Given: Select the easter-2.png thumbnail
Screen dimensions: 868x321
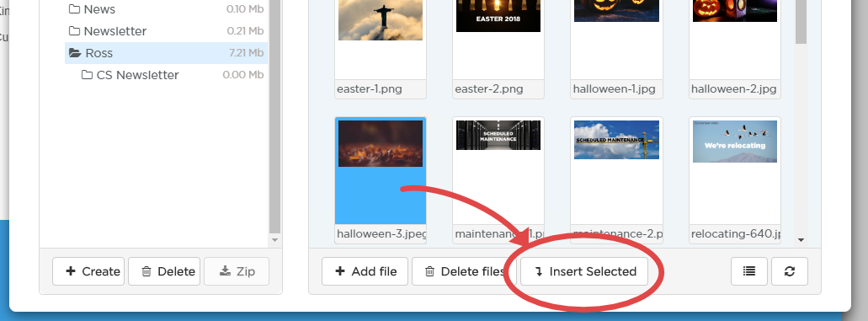Looking at the screenshot, I should pos(498,15).
